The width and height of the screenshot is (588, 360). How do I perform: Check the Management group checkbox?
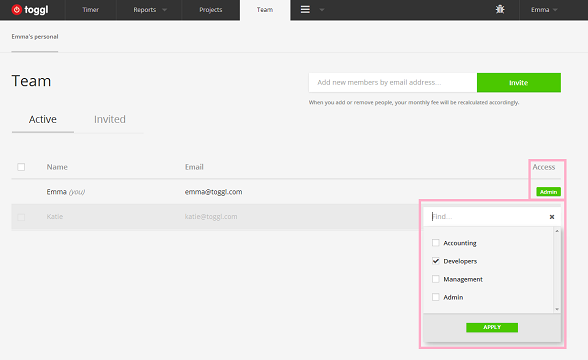coord(435,279)
